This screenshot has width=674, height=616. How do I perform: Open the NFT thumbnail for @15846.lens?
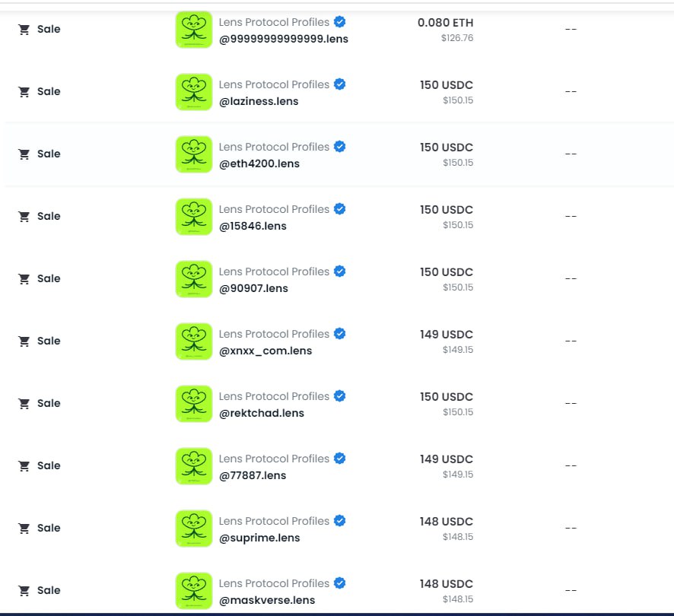tap(194, 217)
